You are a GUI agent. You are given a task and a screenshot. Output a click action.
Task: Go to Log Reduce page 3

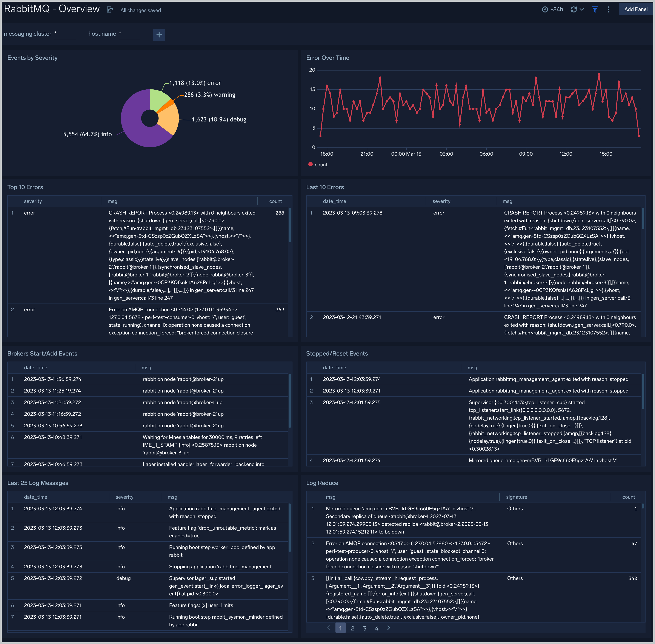(364, 628)
